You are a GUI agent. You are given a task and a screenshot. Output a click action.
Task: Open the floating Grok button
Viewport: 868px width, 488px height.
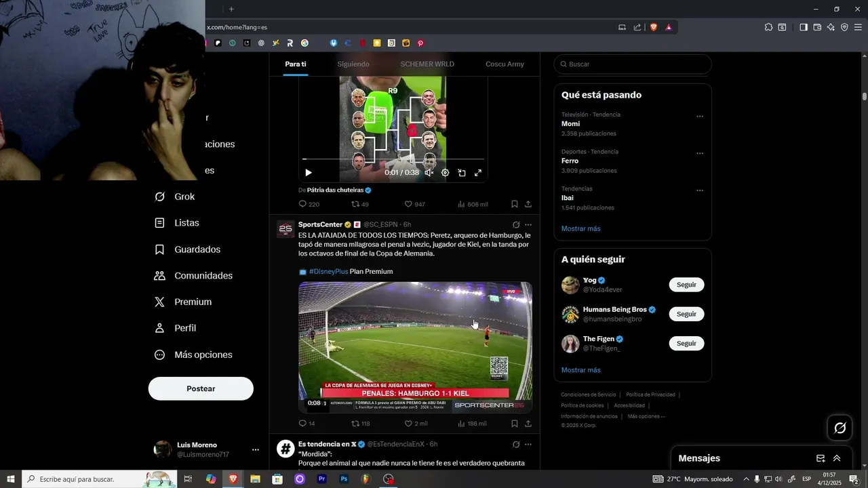(840, 428)
